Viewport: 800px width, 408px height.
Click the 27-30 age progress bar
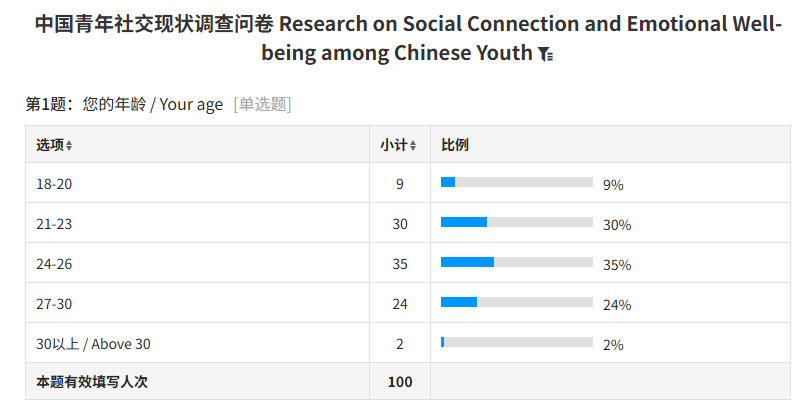[516, 302]
